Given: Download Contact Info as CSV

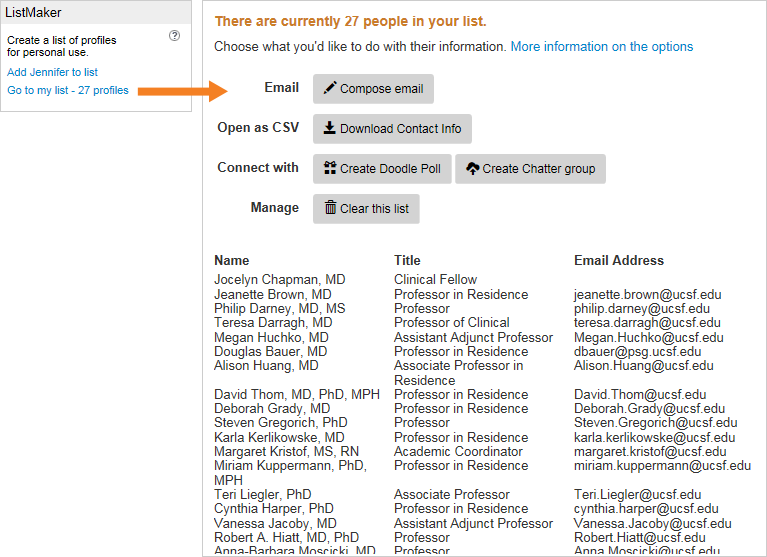Looking at the screenshot, I should [x=392, y=129].
